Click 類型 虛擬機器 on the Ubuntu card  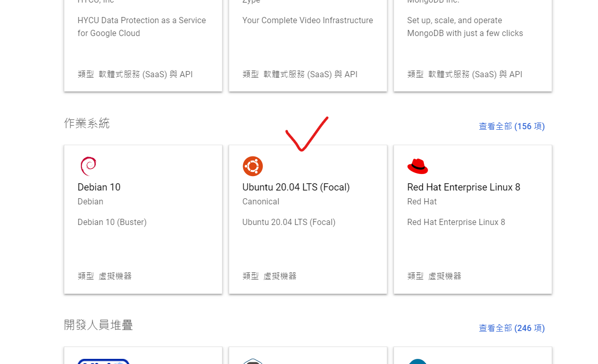[269, 276]
